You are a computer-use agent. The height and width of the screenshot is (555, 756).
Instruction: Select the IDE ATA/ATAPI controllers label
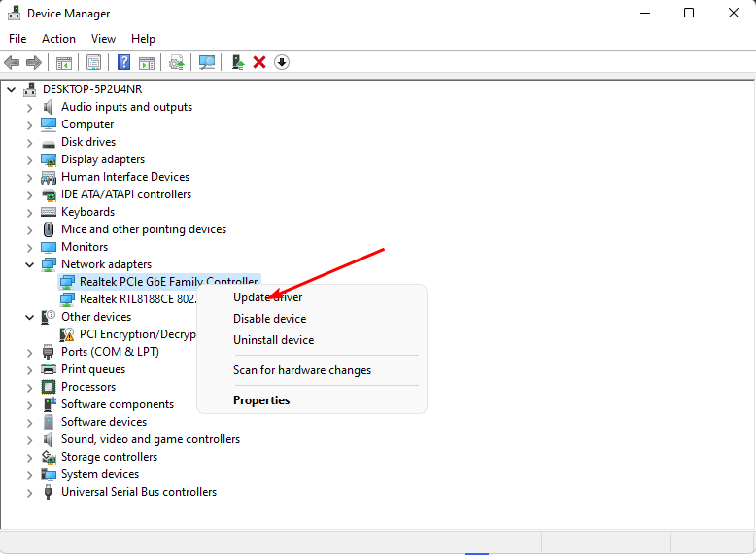tap(126, 194)
